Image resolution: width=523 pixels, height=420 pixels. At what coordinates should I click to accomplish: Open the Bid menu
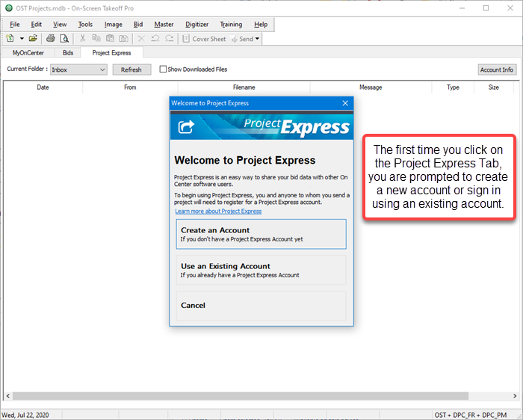138,25
